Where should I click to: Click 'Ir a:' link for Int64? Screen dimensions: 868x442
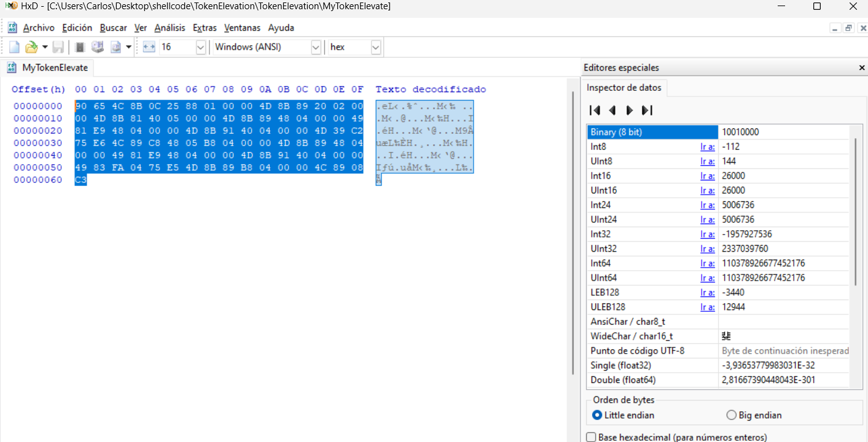(x=707, y=263)
